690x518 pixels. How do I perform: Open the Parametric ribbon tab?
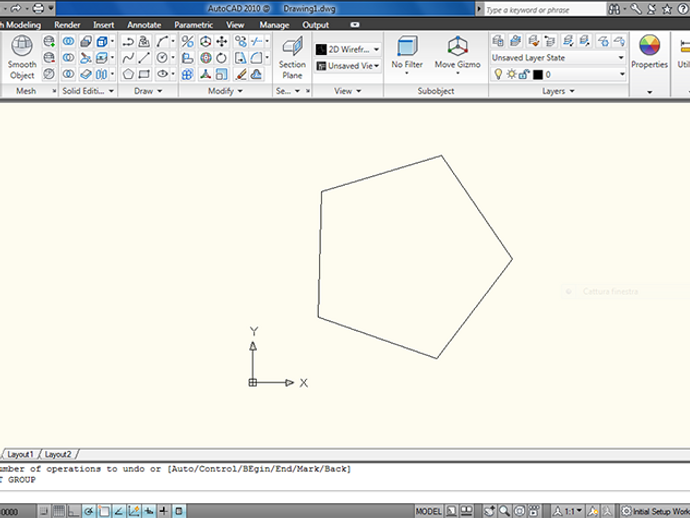(x=194, y=25)
